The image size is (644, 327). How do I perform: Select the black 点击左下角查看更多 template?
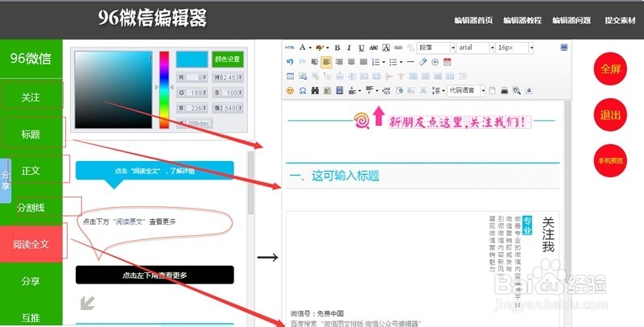coord(155,275)
